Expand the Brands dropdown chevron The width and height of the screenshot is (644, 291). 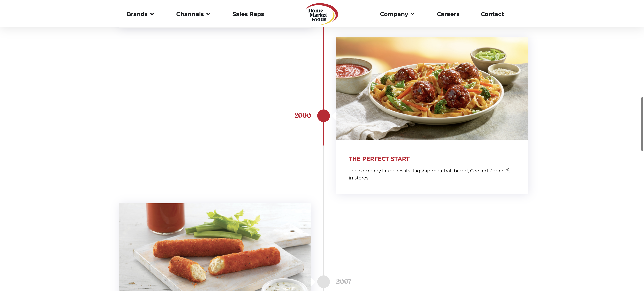(x=152, y=14)
